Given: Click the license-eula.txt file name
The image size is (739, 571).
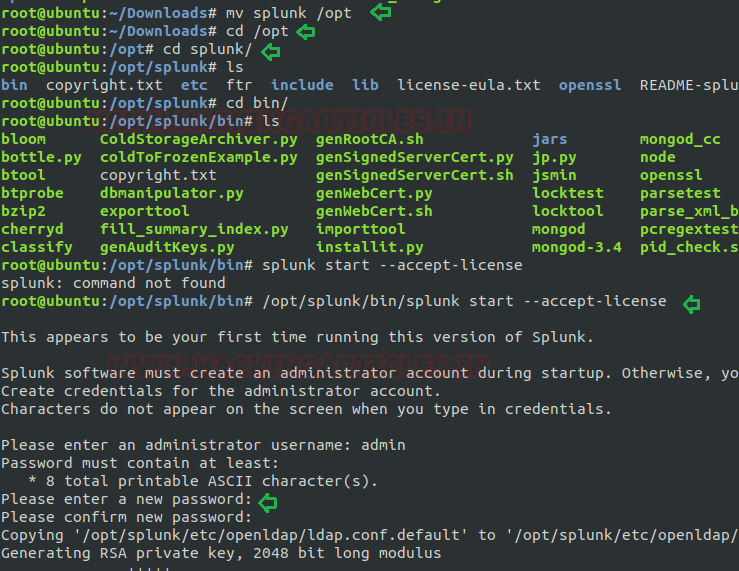Looking at the screenshot, I should (x=469, y=85).
